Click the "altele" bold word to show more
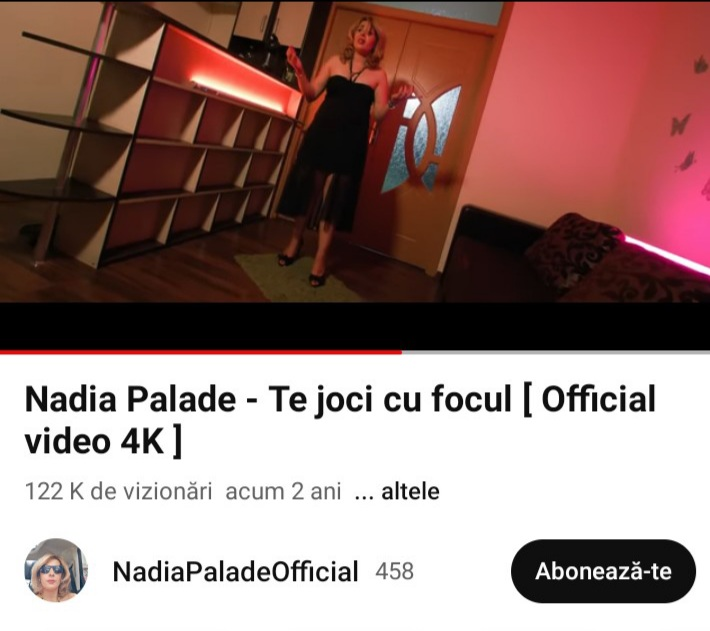Screen dimensions: 710x631 (410, 492)
